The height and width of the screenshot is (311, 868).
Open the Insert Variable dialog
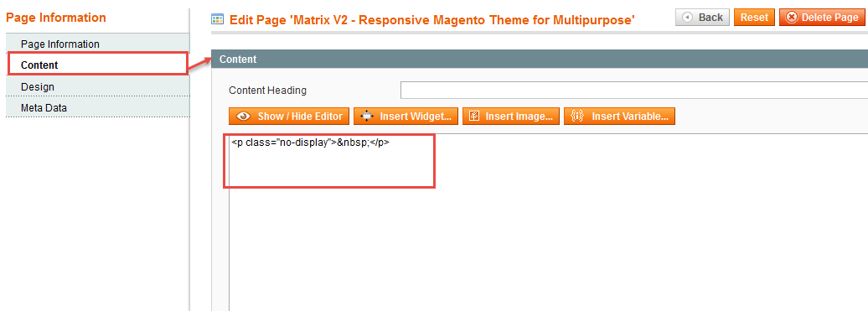coord(619,117)
